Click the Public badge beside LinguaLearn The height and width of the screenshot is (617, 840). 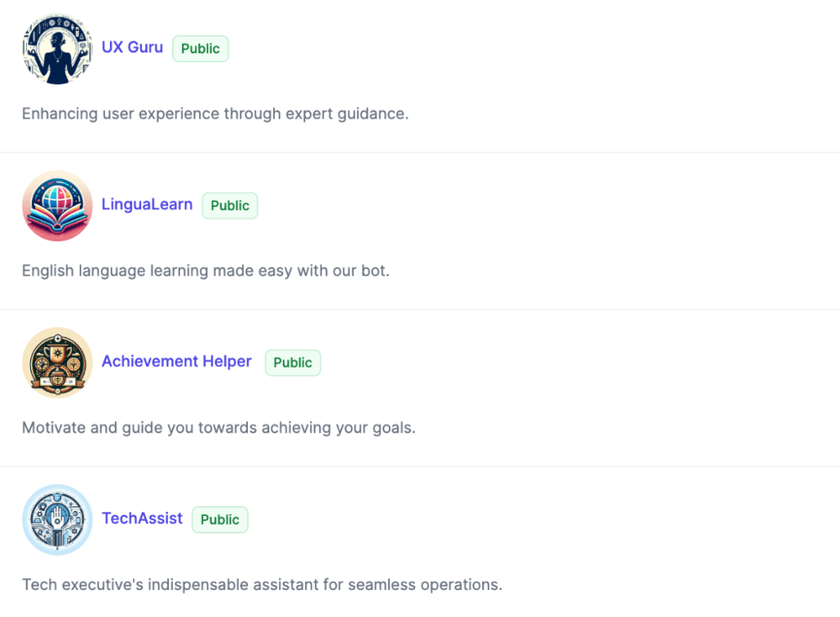[230, 206]
